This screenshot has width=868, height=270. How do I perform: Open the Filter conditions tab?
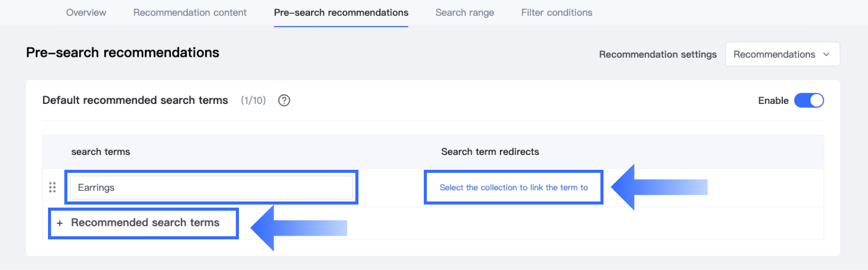click(x=557, y=13)
